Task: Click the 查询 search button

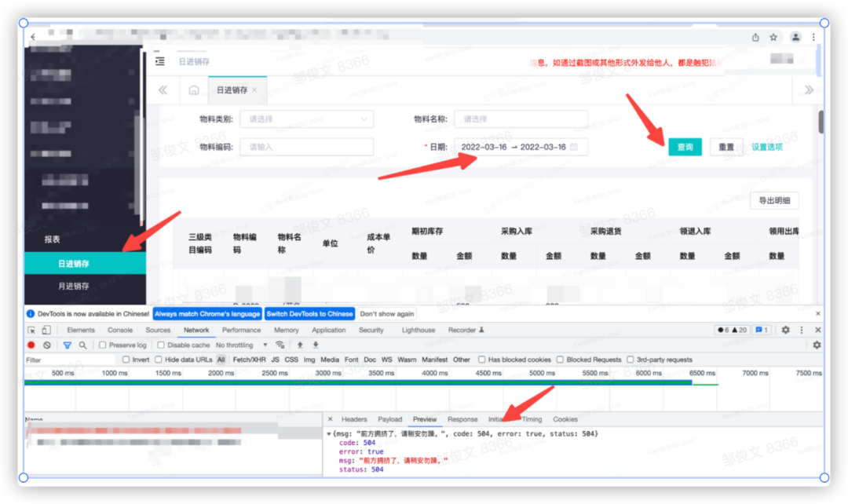Action: [x=685, y=147]
